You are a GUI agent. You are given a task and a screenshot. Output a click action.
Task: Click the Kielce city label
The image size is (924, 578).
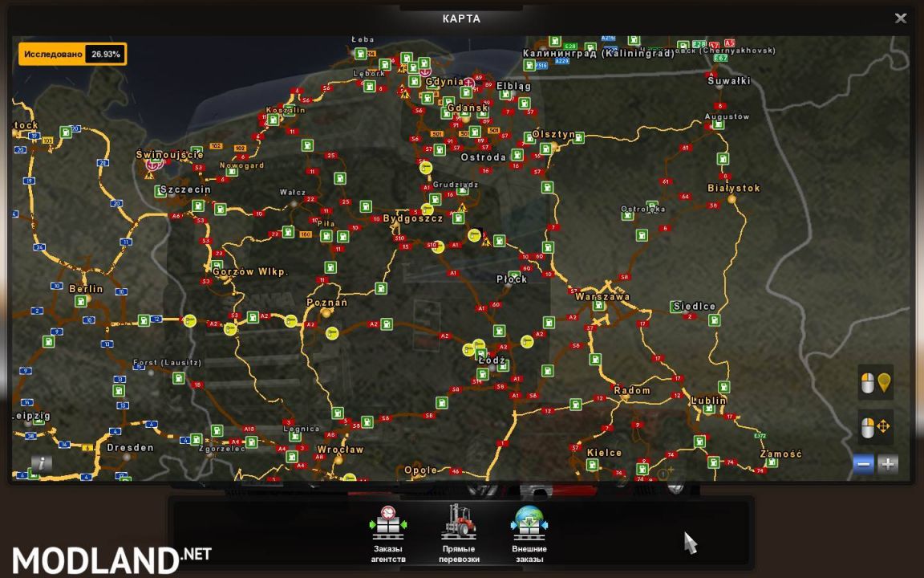coord(604,453)
